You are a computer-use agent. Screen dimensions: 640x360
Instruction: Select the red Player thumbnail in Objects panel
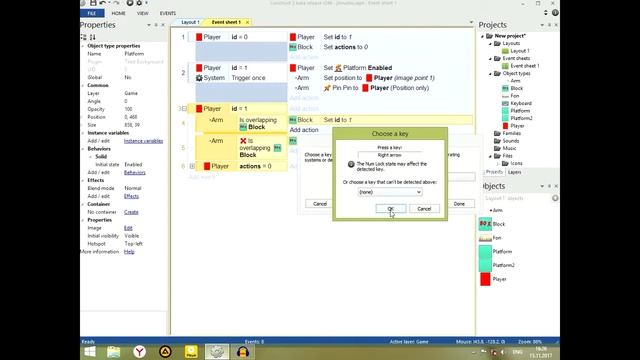coord(485,279)
